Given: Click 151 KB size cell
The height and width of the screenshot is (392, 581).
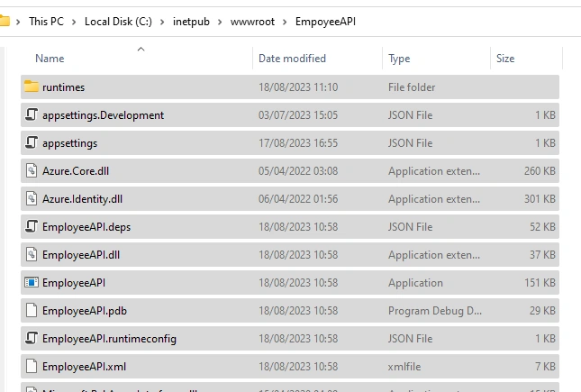Looking at the screenshot, I should point(540,283).
